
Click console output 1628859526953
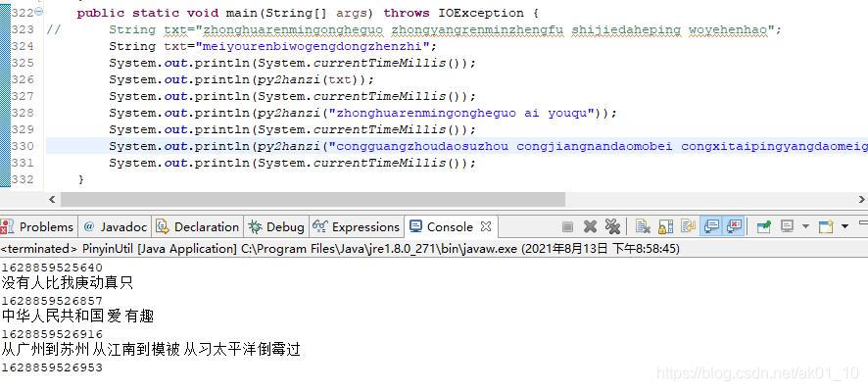pos(52,367)
